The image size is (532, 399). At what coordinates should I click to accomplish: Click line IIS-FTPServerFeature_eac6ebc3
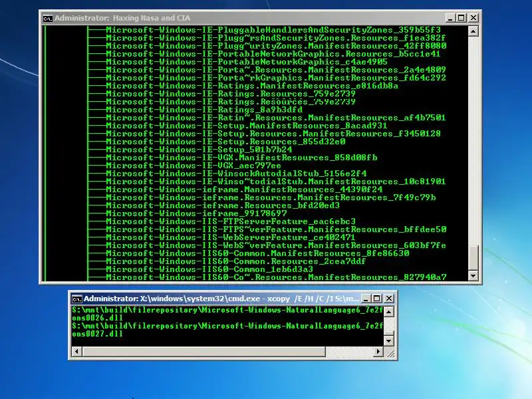[x=231, y=221]
